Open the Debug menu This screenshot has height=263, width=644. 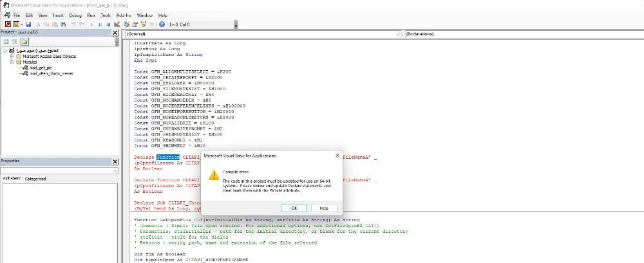[x=75, y=15]
